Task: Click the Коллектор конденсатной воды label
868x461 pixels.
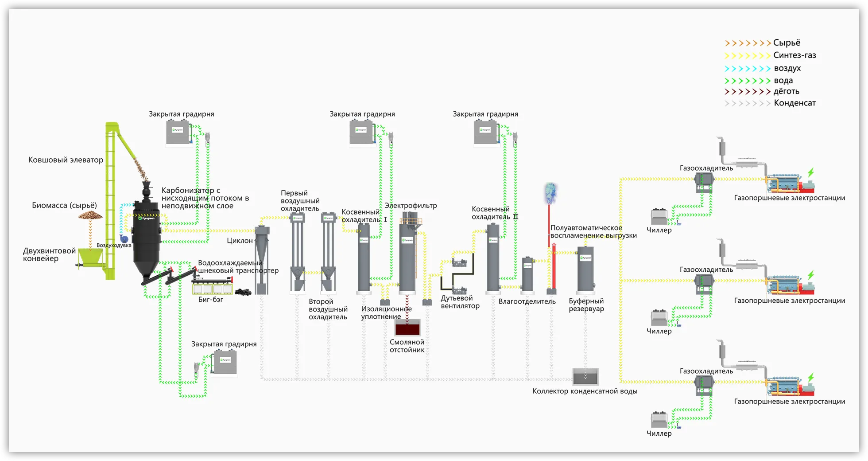Action: [x=585, y=391]
